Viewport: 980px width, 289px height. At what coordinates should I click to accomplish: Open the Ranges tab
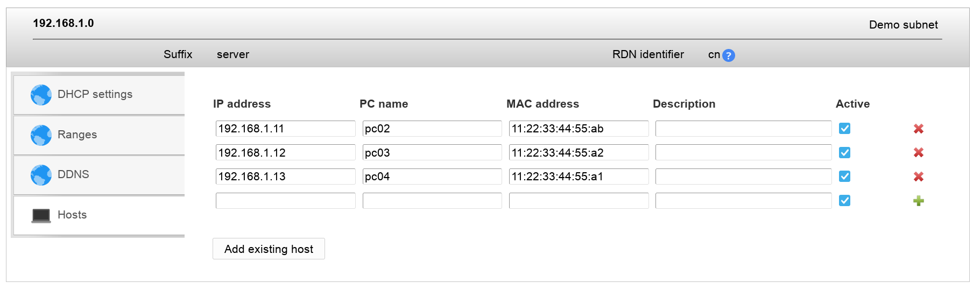click(77, 135)
